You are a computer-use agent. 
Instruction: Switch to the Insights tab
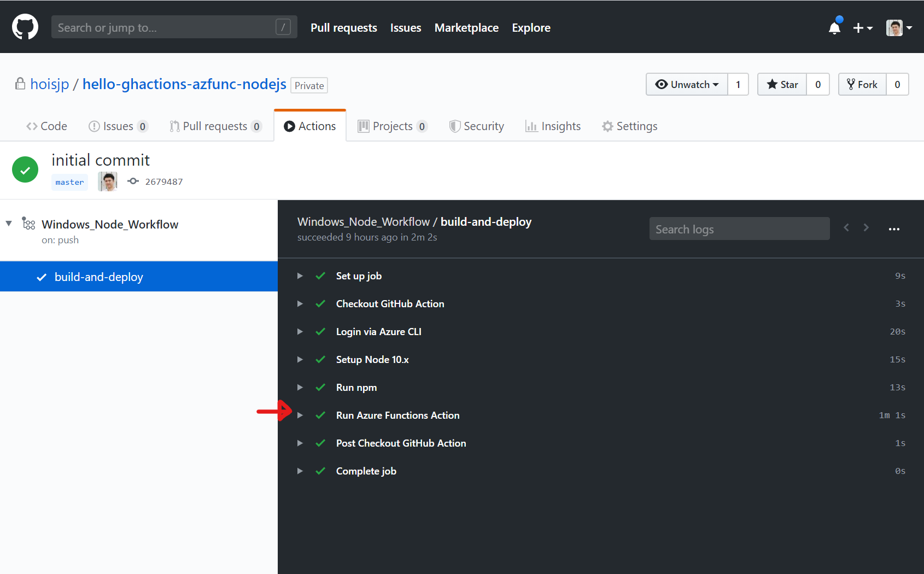click(553, 126)
